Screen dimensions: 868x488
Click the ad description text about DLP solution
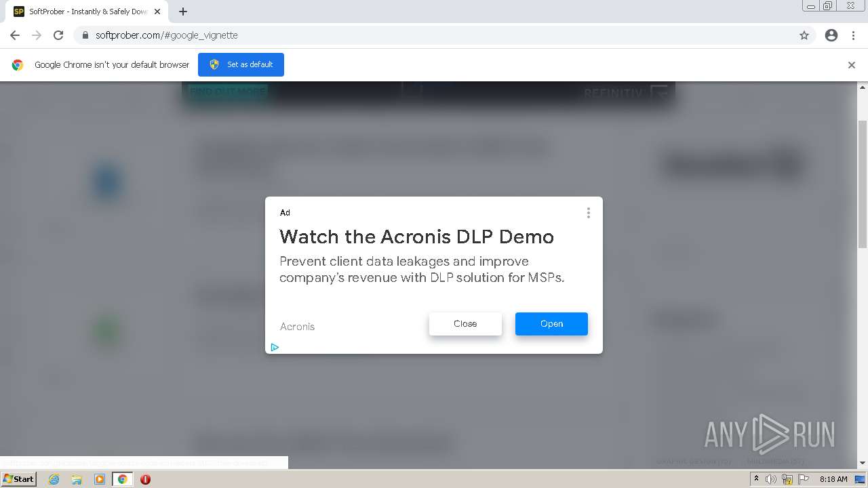(x=422, y=269)
